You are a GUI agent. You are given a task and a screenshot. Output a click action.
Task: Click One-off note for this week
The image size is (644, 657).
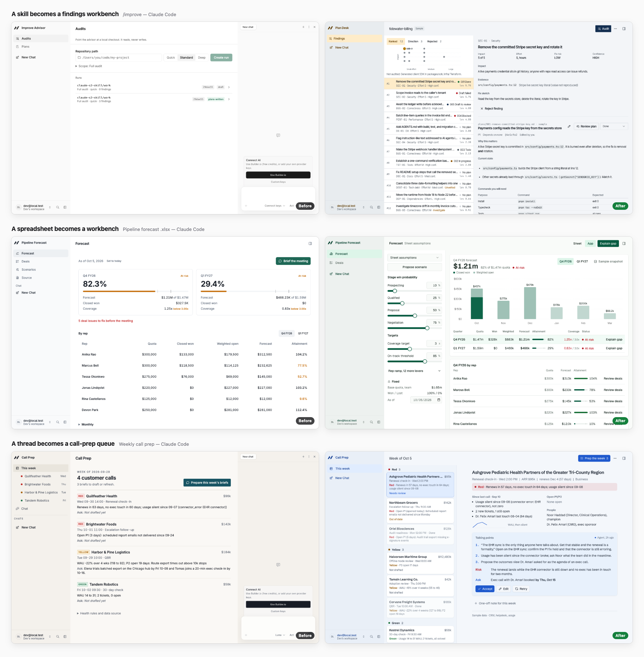pos(495,603)
